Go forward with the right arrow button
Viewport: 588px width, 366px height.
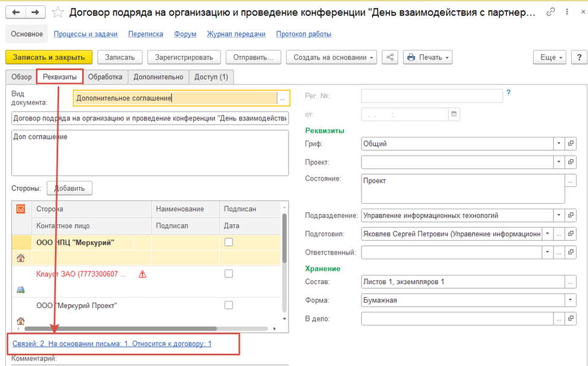point(35,13)
